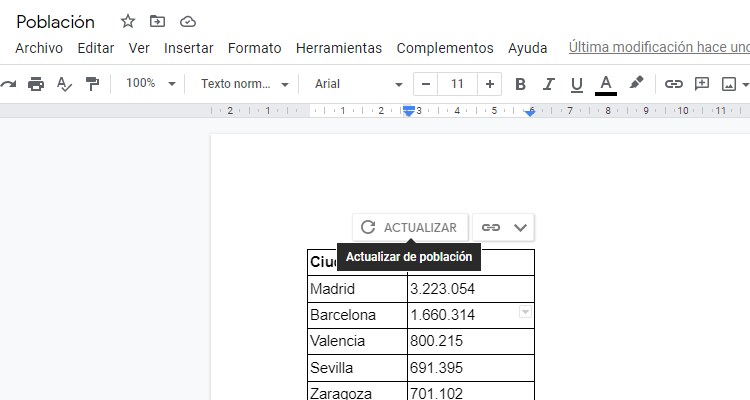The width and height of the screenshot is (750, 400).
Task: Open the Arial font dropdown
Action: click(x=358, y=84)
